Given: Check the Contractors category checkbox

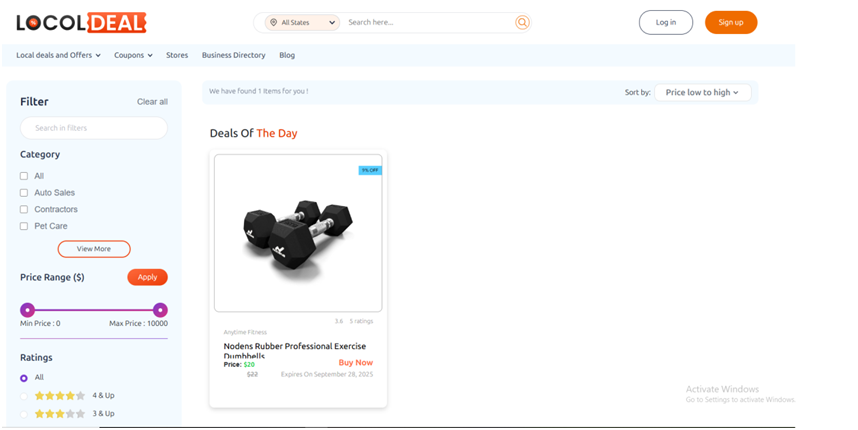Looking at the screenshot, I should (x=24, y=209).
